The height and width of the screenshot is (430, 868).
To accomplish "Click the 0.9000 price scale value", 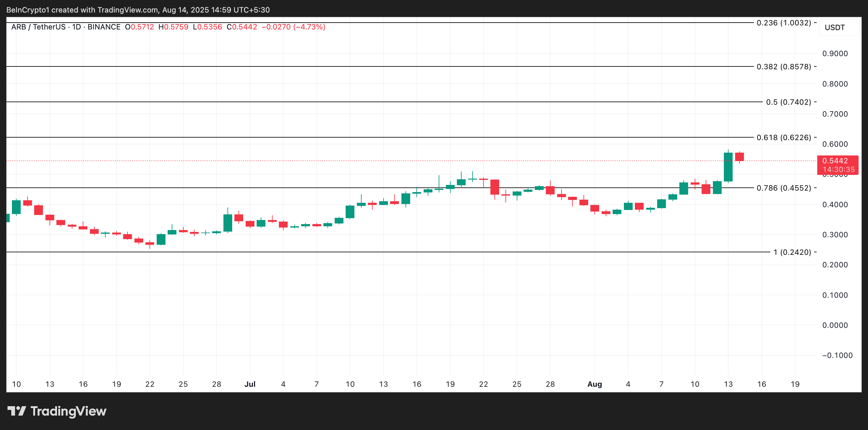I will [835, 54].
